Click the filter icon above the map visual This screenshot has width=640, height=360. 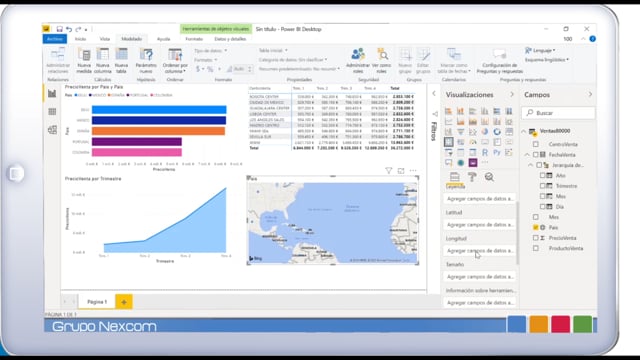tap(389, 171)
